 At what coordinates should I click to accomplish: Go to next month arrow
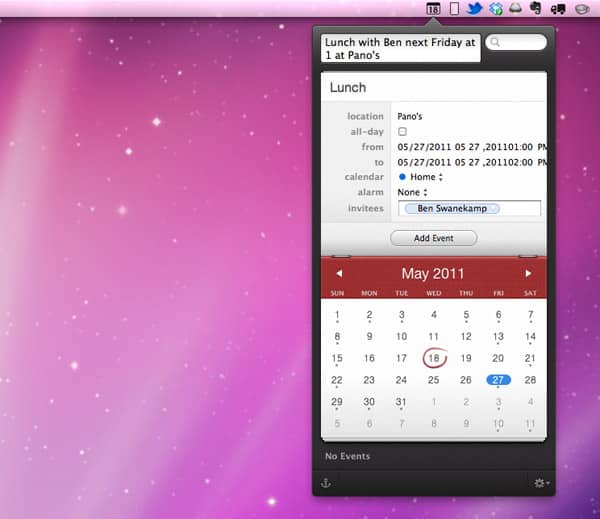click(x=528, y=273)
